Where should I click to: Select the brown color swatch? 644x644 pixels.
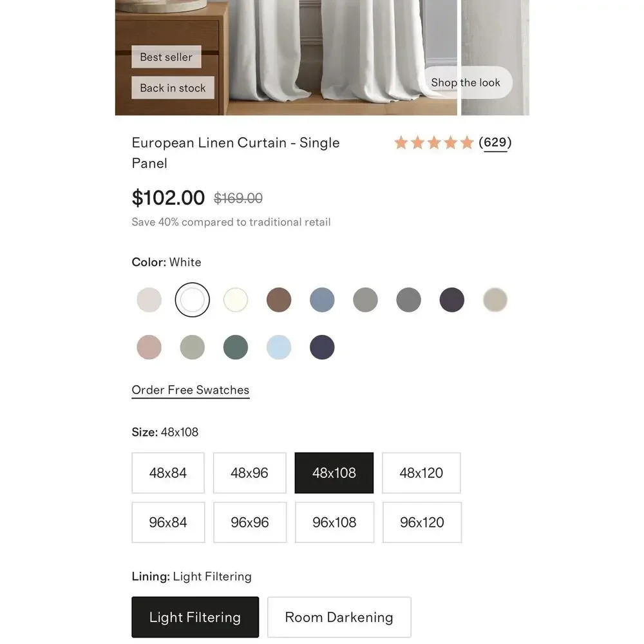tap(279, 300)
